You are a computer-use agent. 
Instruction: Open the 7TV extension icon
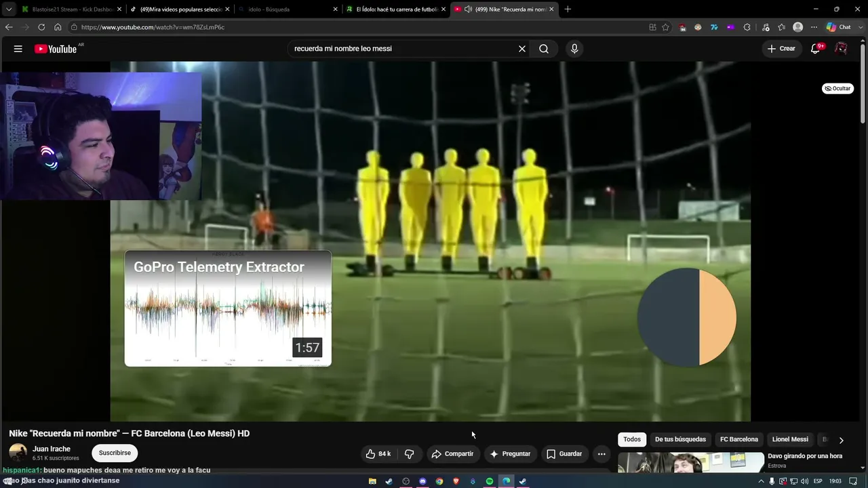click(714, 27)
